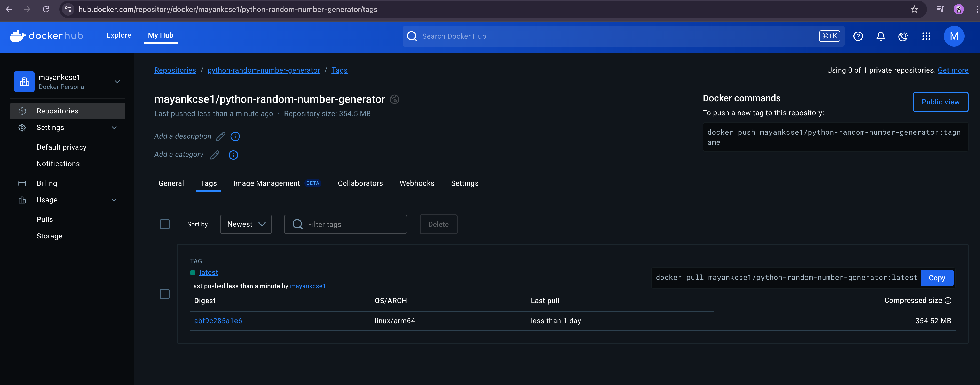Reload the current page
Viewport: 980px width, 385px height.
click(46, 9)
